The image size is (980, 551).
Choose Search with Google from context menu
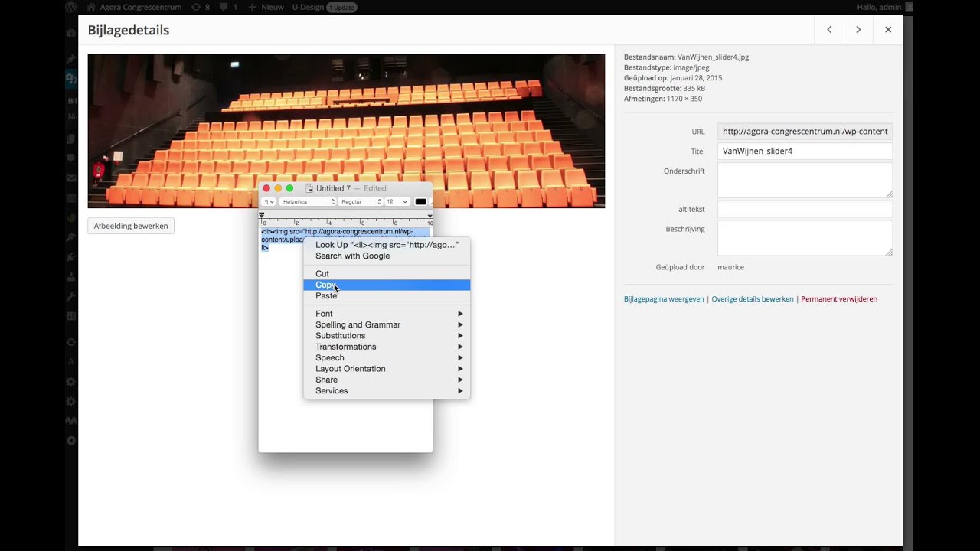(387, 256)
